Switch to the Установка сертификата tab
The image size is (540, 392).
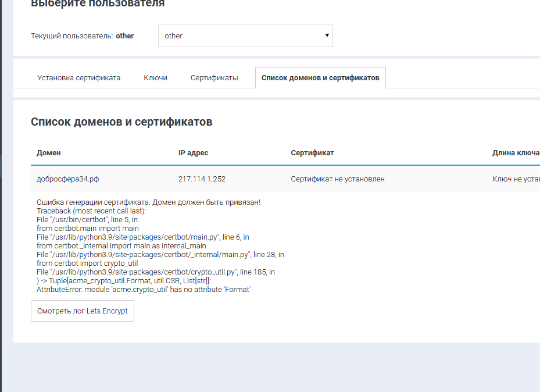point(78,78)
